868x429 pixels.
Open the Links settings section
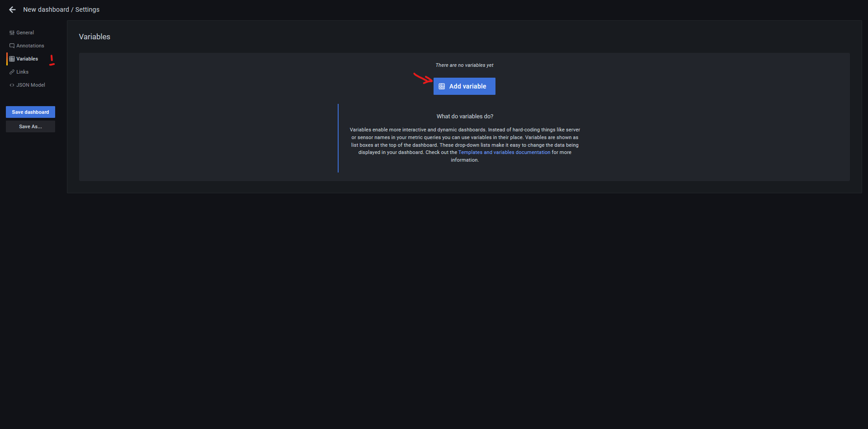(19, 72)
